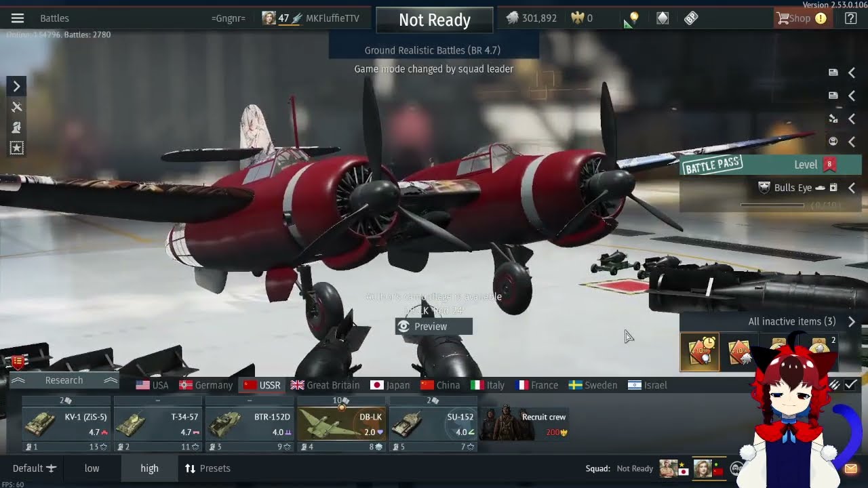Click Recruit crew button
868x488 pixels.
tap(526, 424)
